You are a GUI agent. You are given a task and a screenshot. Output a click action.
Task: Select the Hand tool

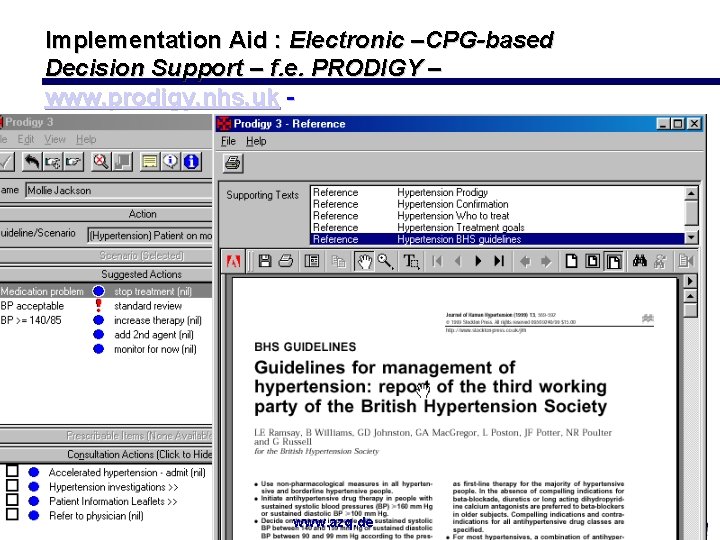[364, 261]
